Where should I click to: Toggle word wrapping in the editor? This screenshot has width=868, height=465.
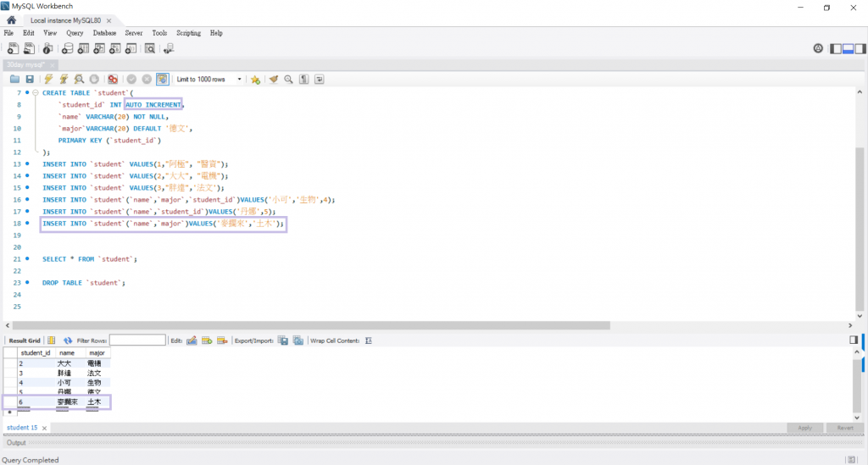320,79
